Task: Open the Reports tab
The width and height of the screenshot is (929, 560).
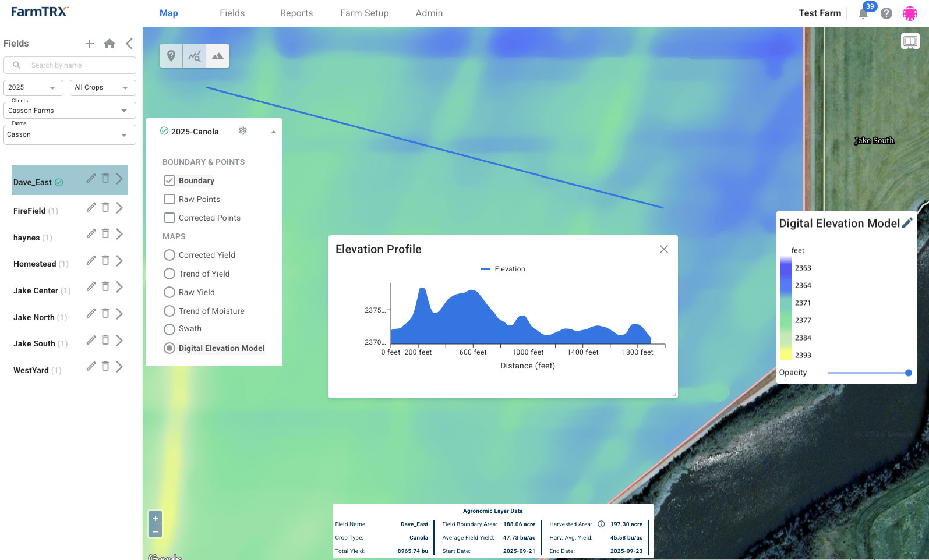Action: pos(296,13)
